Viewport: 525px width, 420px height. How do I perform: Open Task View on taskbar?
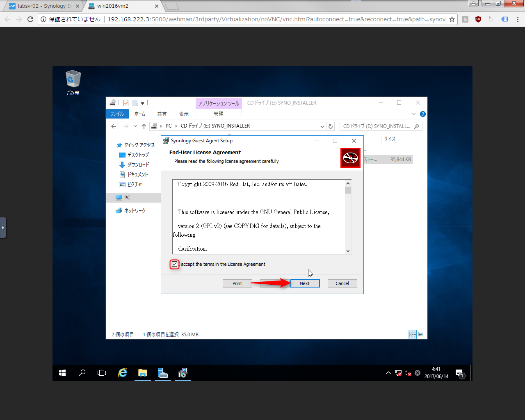[x=102, y=373]
